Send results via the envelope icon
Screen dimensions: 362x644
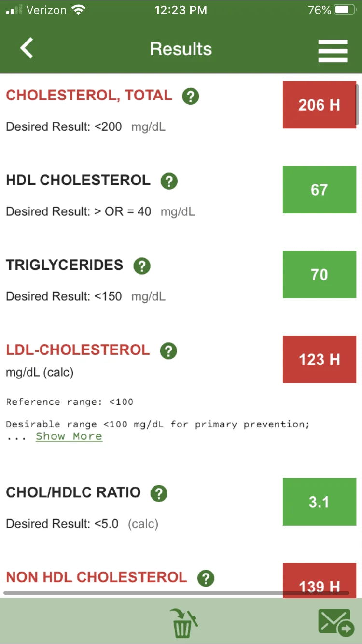(x=336, y=623)
